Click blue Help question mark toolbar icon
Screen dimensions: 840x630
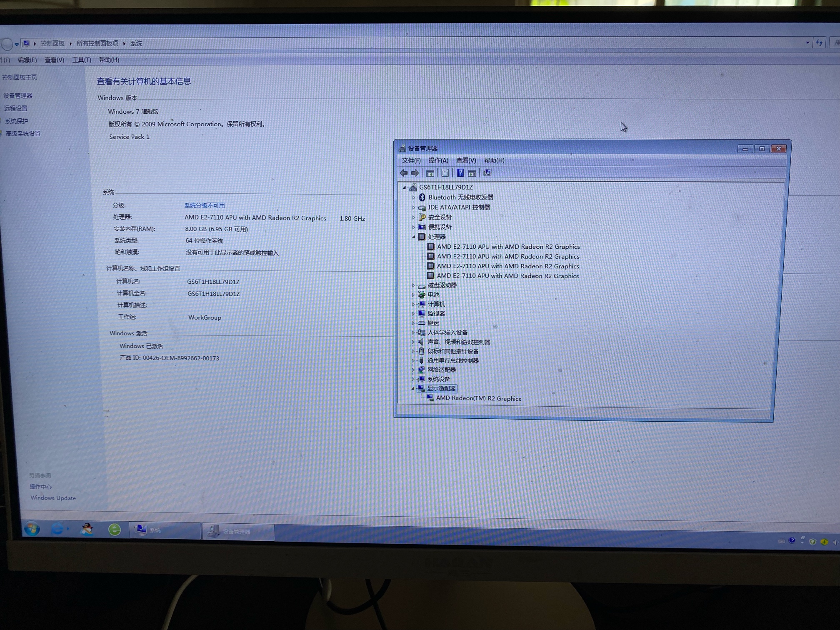(x=460, y=173)
